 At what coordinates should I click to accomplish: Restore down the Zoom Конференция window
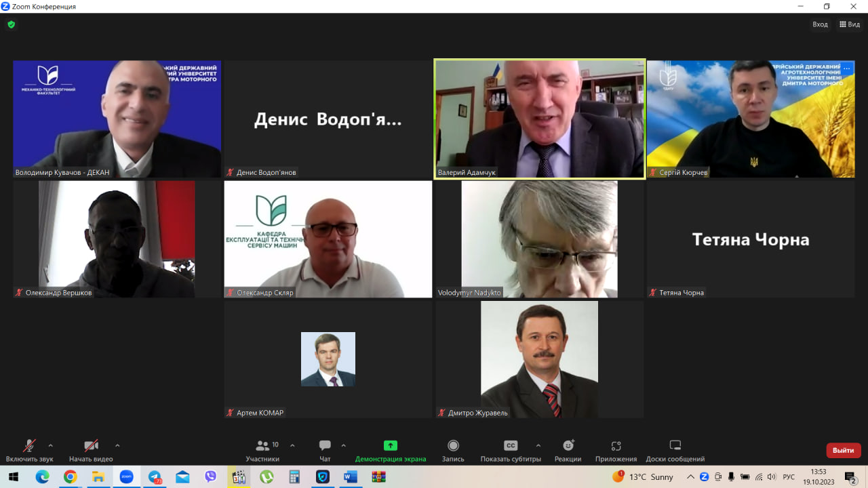(827, 6)
